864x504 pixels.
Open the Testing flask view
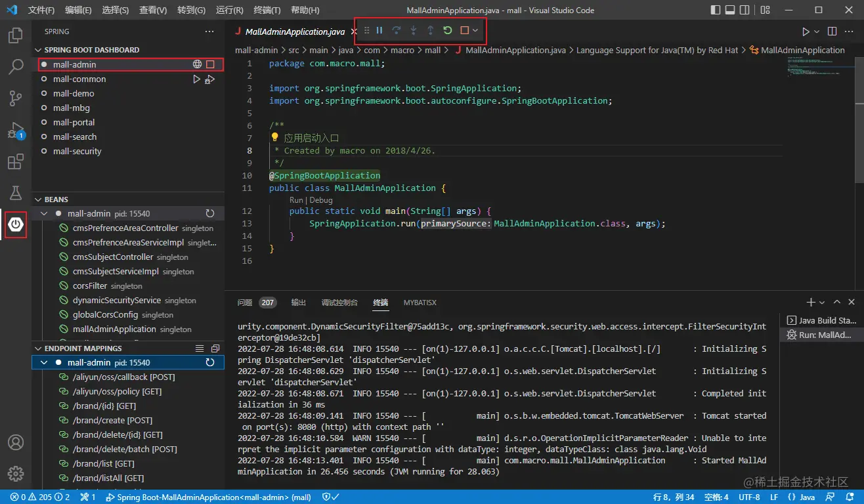tap(16, 193)
